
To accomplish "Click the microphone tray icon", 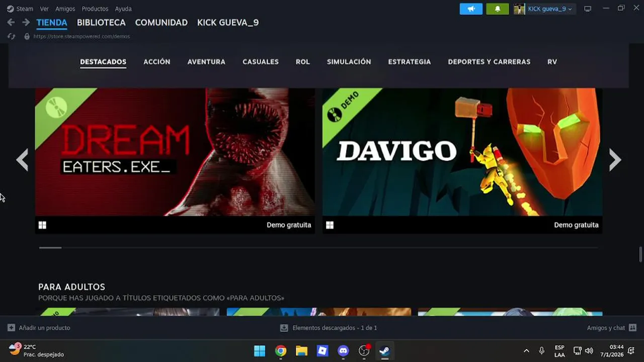I will tap(541, 351).
